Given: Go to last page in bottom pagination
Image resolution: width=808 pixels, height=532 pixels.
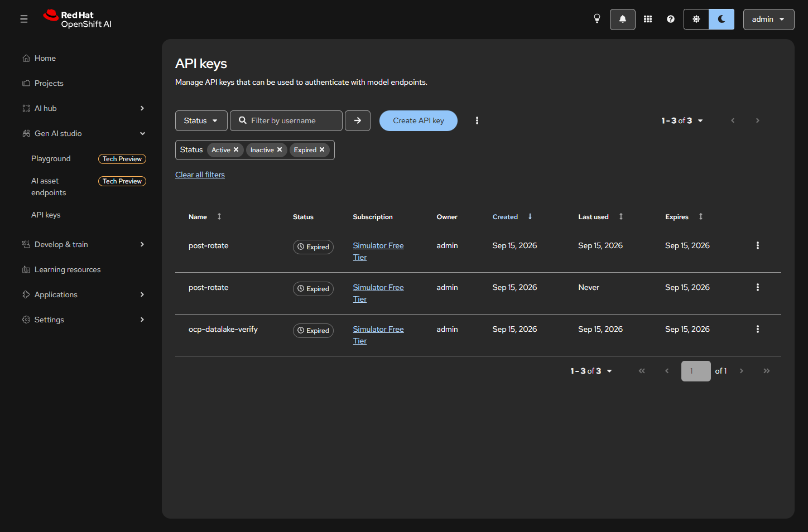Looking at the screenshot, I should [x=767, y=371].
